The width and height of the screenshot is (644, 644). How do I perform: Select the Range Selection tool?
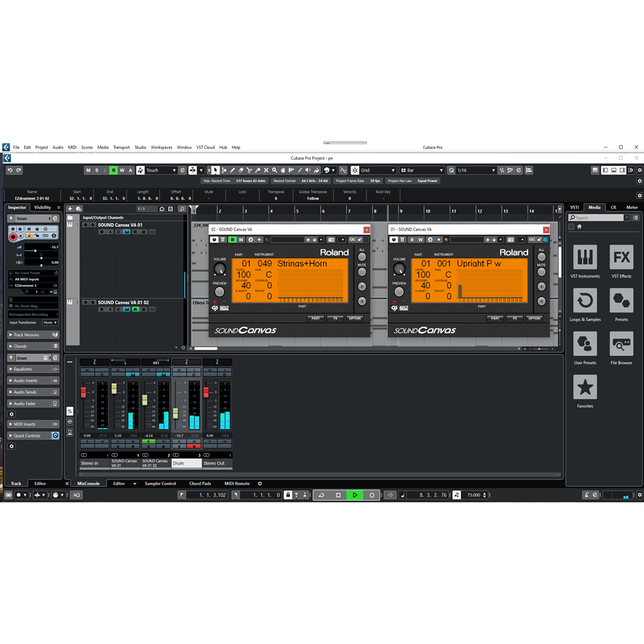tap(224, 170)
